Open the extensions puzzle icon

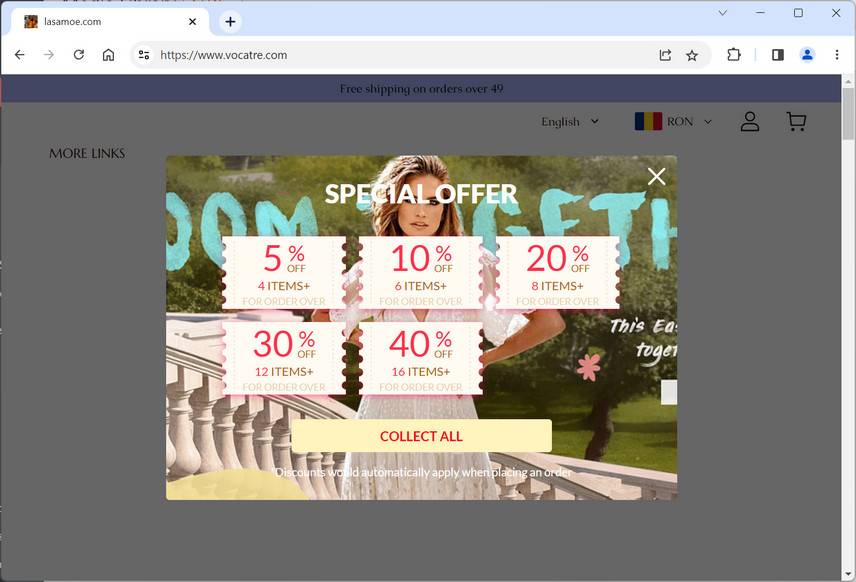[734, 55]
